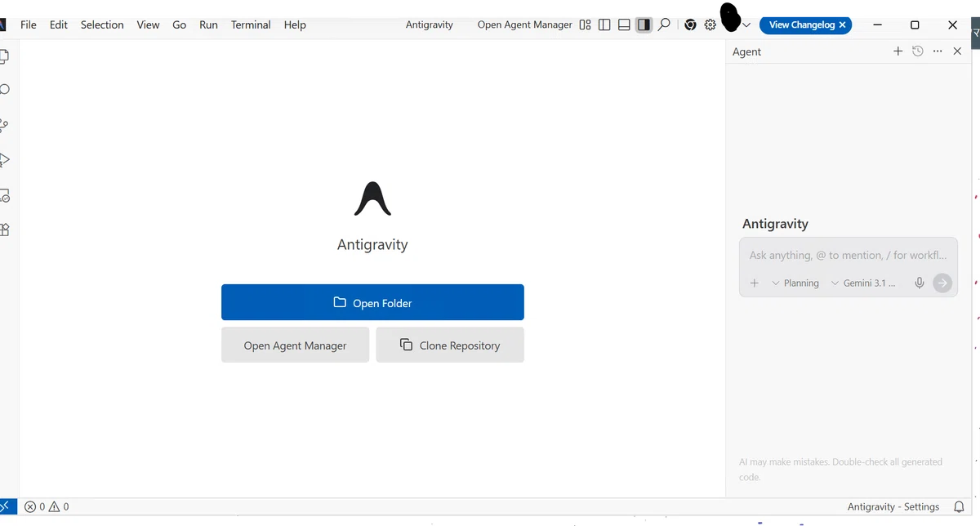The image size is (980, 526).
Task: Click the blue remote window status bar icon
Action: pos(7,506)
